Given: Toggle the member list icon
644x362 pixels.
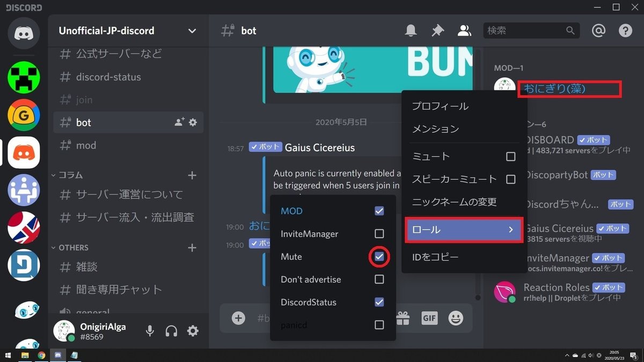Looking at the screenshot, I should pyautogui.click(x=464, y=31).
